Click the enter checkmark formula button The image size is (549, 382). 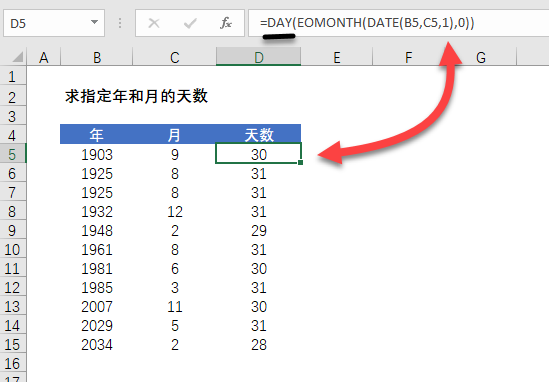coord(190,23)
